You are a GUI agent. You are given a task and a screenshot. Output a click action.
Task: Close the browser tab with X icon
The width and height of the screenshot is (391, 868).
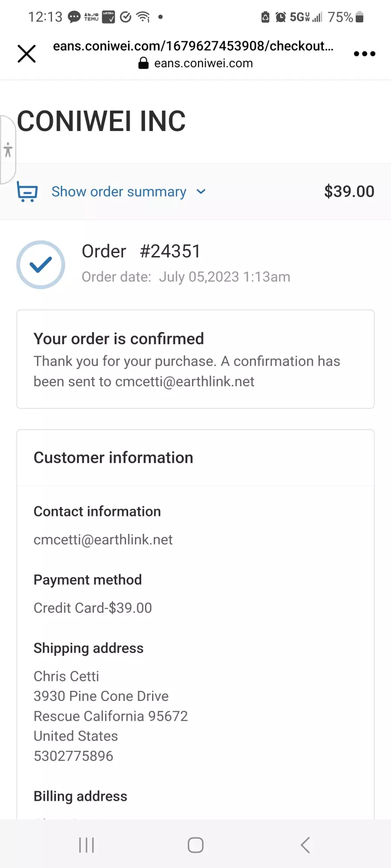point(27,54)
